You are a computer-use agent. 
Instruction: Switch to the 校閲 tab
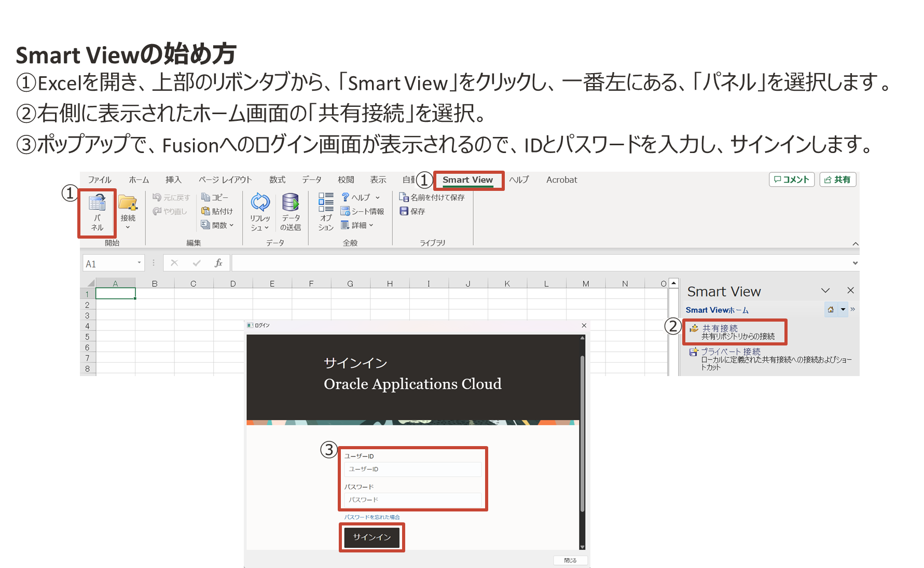346,179
